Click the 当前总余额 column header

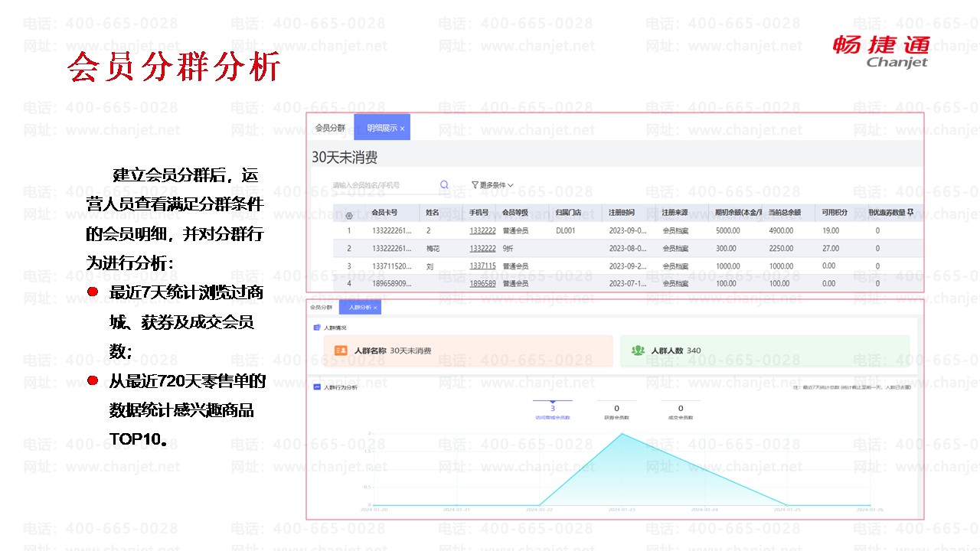(x=785, y=212)
